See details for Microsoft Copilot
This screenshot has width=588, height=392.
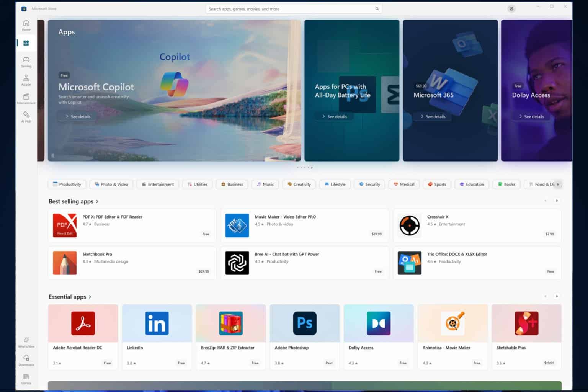click(78, 116)
